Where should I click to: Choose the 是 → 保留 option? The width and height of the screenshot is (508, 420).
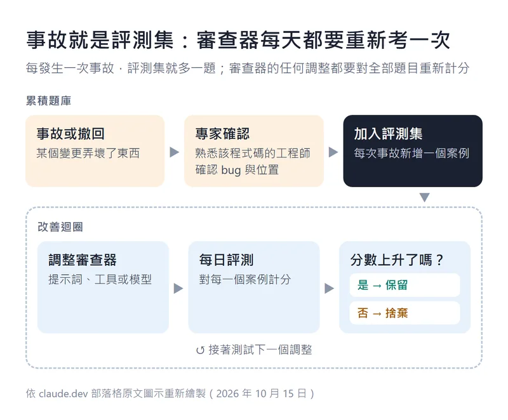pos(404,285)
